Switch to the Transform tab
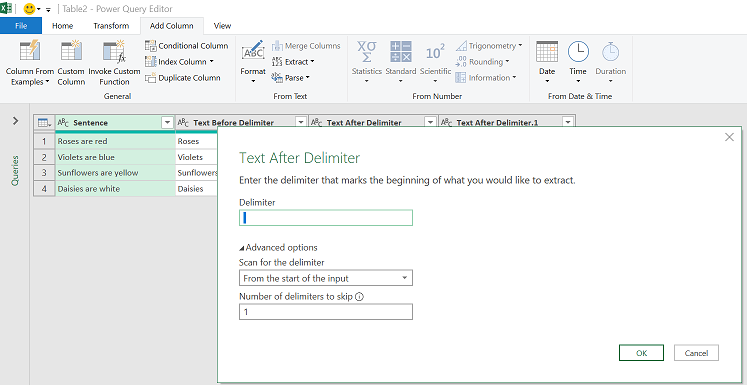Image resolution: width=747 pixels, height=385 pixels. pos(111,26)
